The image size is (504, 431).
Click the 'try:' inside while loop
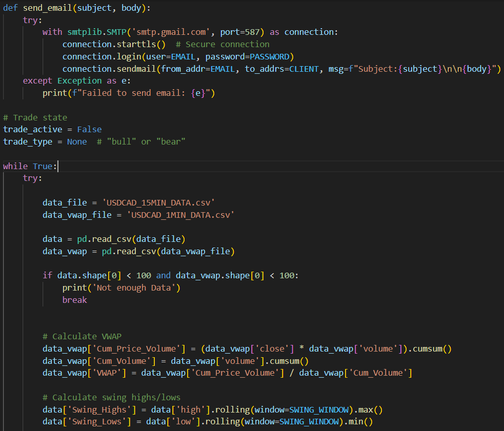[x=32, y=178]
